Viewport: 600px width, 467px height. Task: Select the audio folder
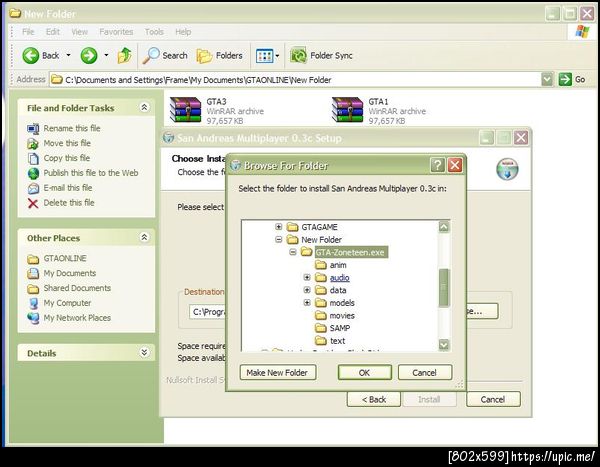pos(339,278)
